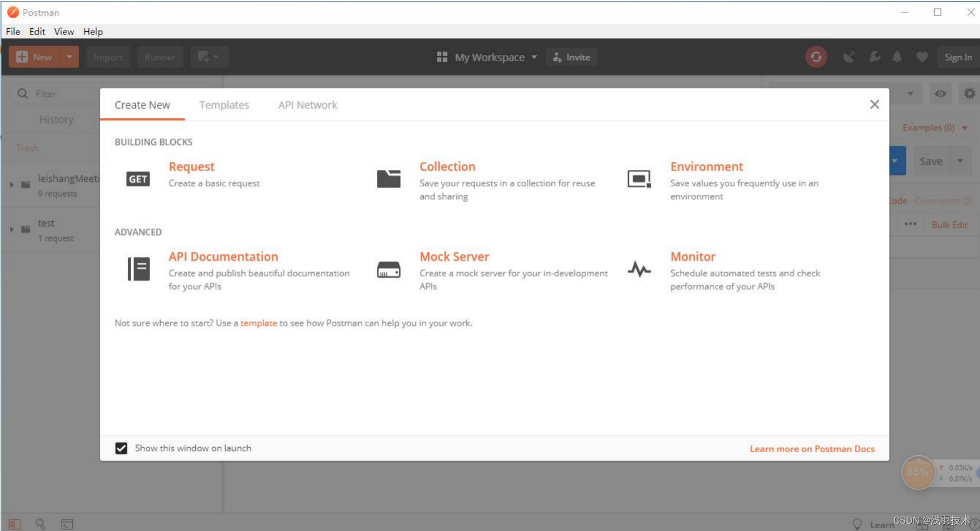Click the API Documentation link
980x531 pixels.
tap(223, 256)
